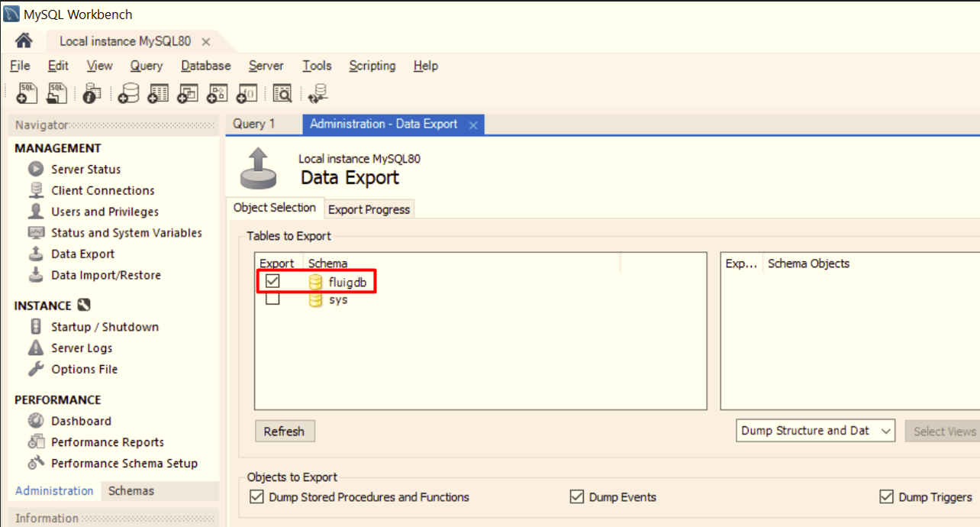The image size is (980, 527).
Task: Open the Query menu
Action: (x=147, y=66)
